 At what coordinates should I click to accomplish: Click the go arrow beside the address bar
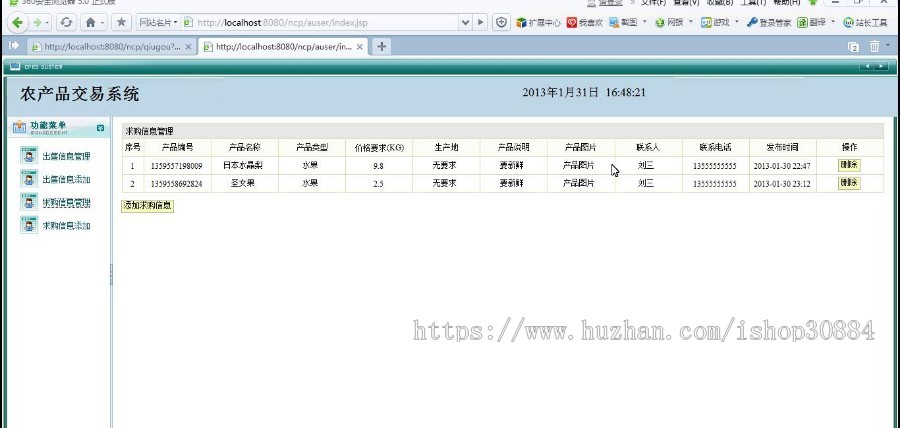(481, 23)
